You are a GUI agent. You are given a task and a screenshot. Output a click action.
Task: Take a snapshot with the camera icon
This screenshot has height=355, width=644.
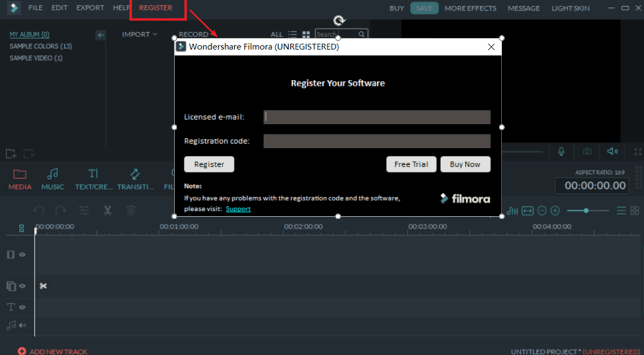[x=587, y=151]
